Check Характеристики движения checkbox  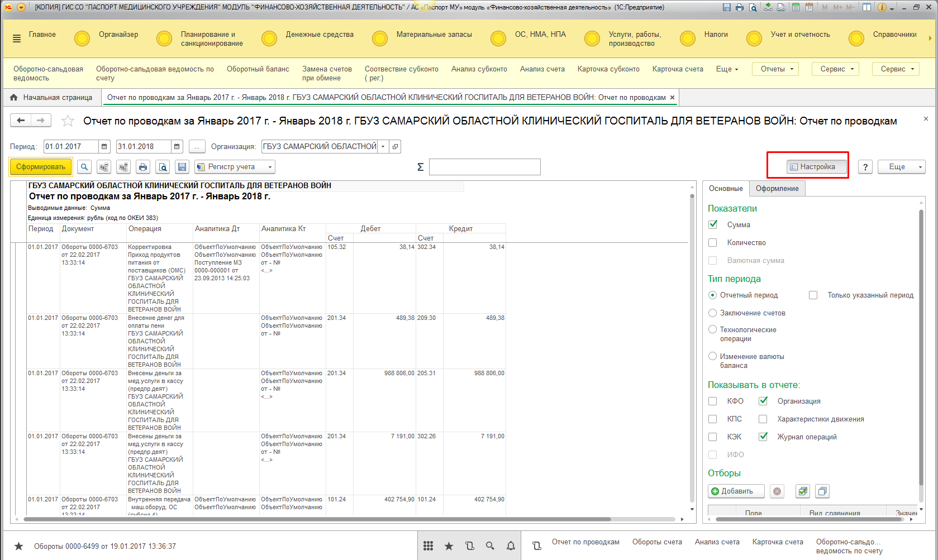tap(763, 419)
